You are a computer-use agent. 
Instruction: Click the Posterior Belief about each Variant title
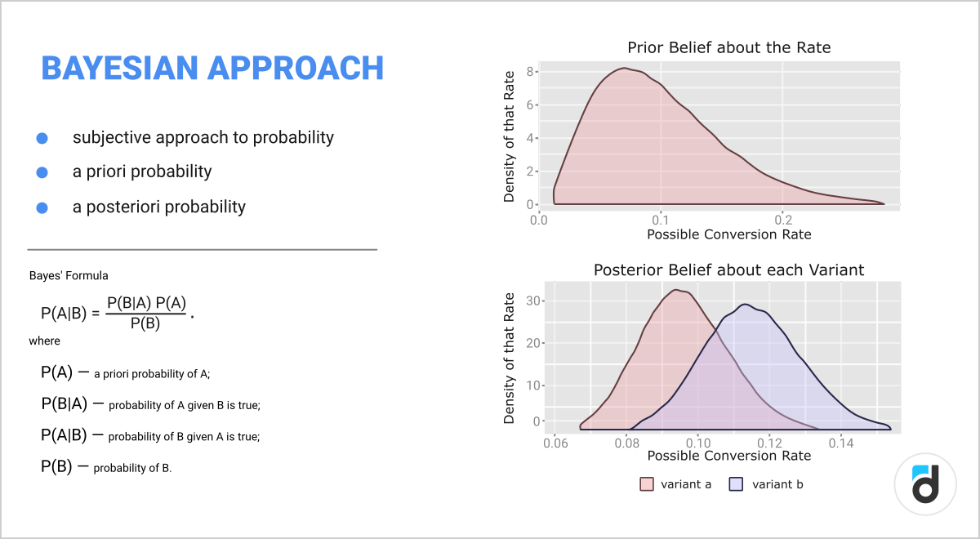[728, 269]
